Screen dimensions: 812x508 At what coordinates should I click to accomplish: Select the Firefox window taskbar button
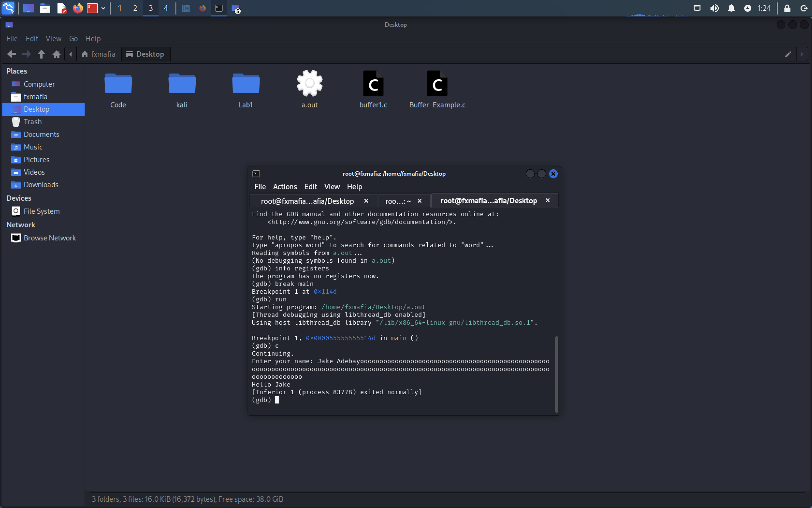[202, 8]
